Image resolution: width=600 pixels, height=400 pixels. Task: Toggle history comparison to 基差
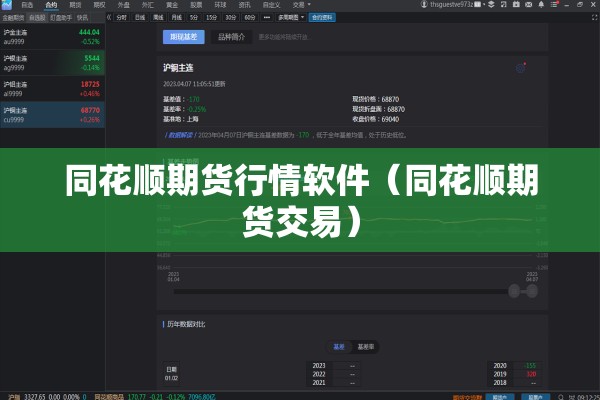click(339, 347)
